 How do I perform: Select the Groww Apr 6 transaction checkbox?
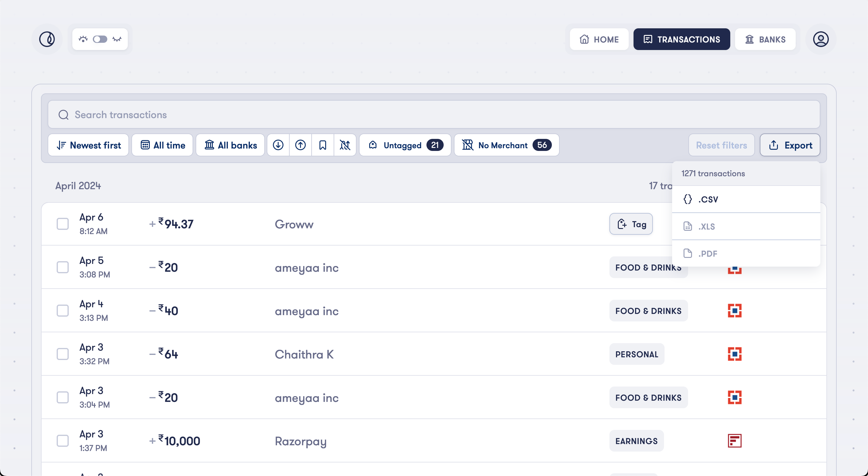click(63, 224)
